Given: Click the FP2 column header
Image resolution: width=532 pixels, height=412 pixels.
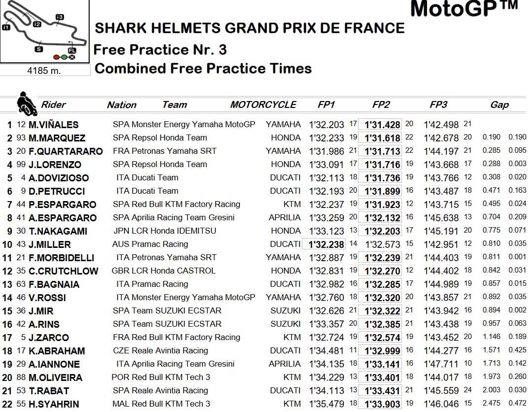Looking at the screenshot, I should pos(381,104).
